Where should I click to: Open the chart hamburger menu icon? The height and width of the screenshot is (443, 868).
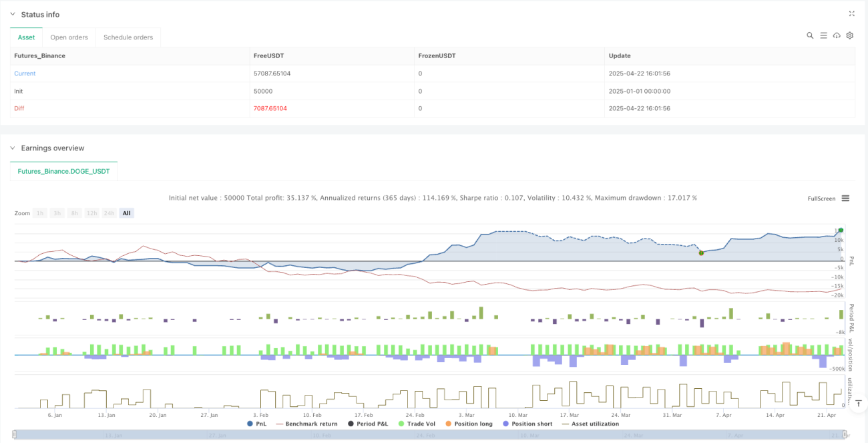[845, 198]
